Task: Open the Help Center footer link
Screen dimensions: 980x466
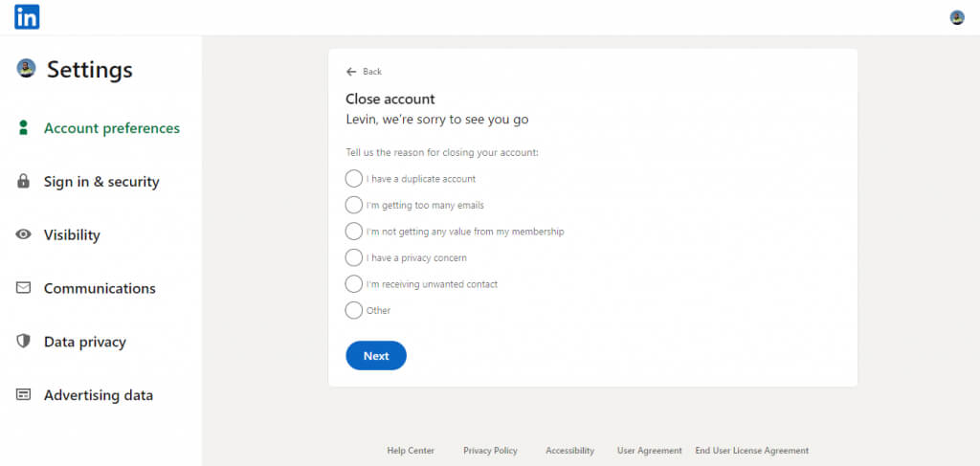Action: (x=411, y=451)
